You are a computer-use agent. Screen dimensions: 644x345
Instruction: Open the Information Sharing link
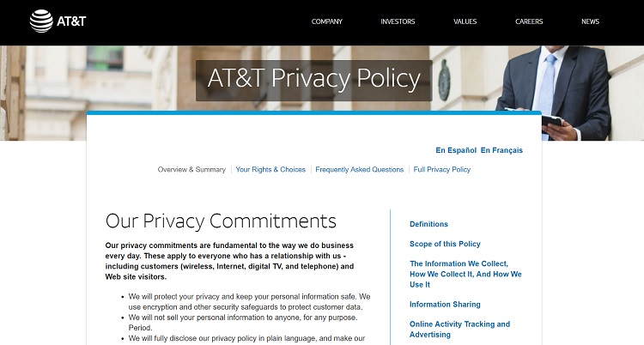click(x=445, y=305)
